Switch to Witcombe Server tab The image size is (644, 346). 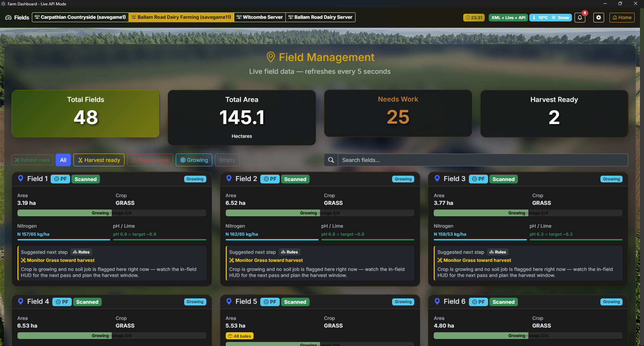260,17
